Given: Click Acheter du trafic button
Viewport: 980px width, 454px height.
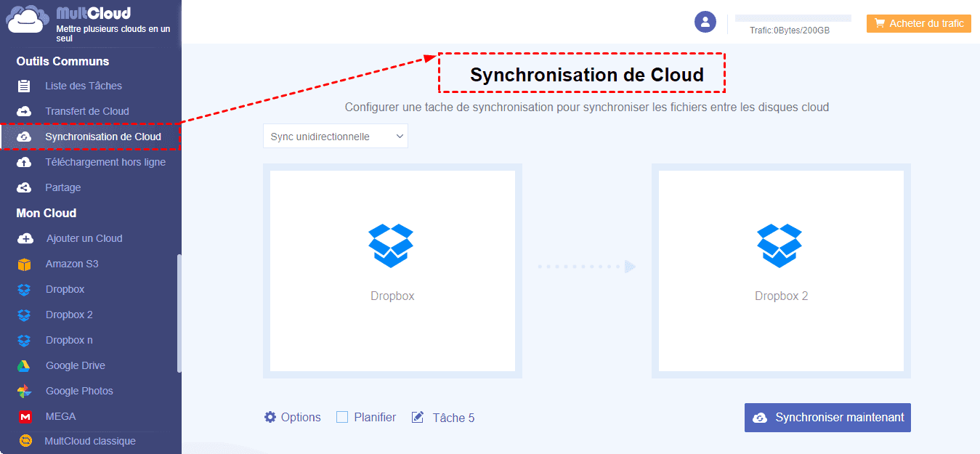Looking at the screenshot, I should click(x=918, y=23).
